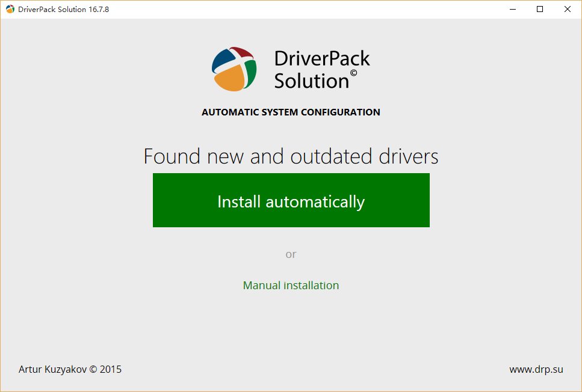Click the 'or' separator text

click(x=291, y=254)
